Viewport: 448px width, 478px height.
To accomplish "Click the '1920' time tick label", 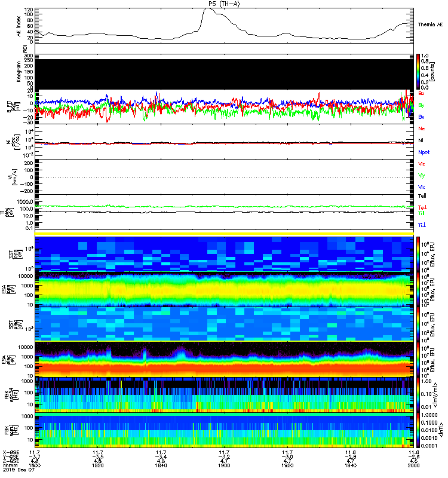I will tap(287, 465).
